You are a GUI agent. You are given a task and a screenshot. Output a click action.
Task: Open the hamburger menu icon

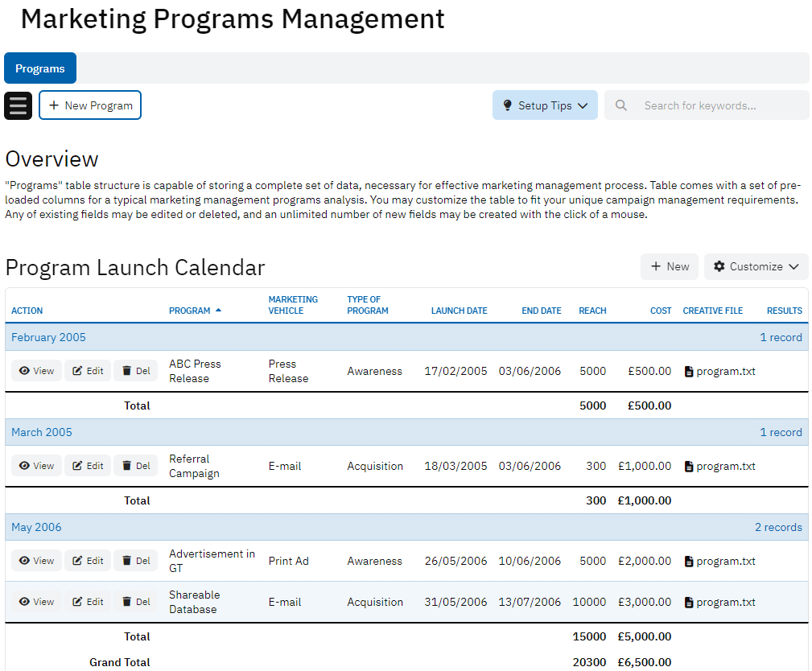18,105
